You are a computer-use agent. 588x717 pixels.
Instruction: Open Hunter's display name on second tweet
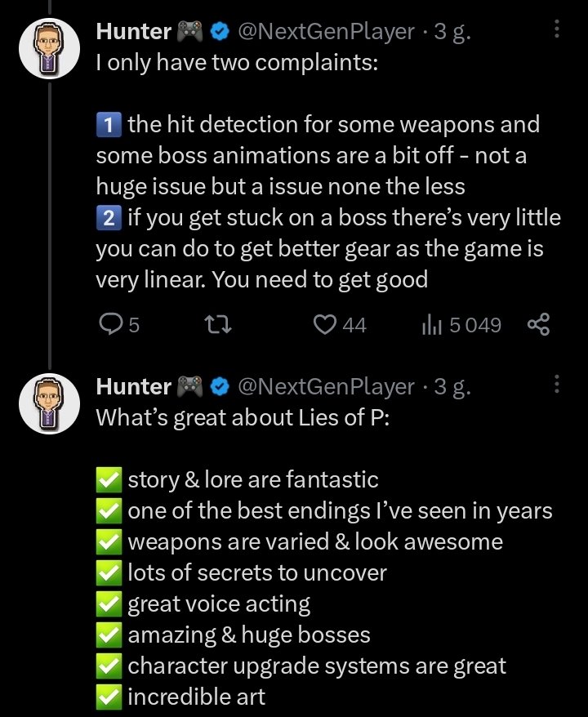point(132,386)
